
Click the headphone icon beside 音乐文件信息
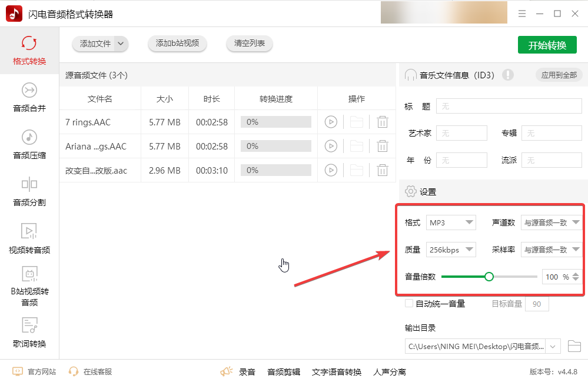click(411, 75)
